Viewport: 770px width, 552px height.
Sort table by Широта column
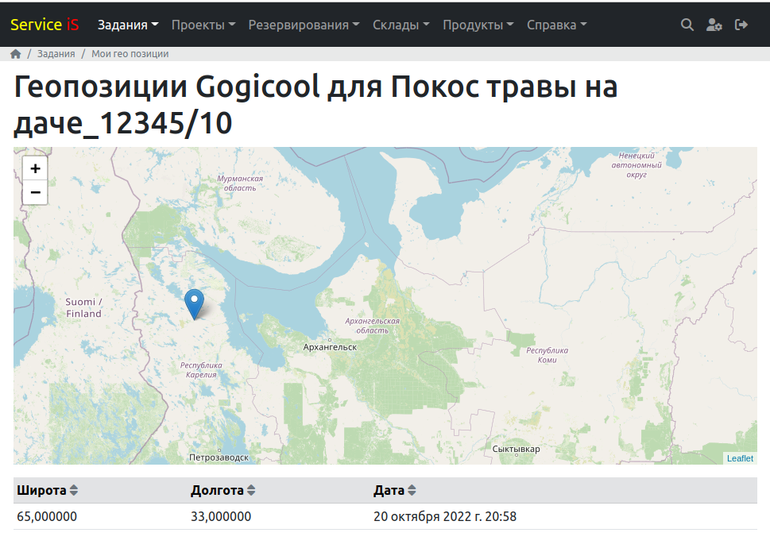47,490
